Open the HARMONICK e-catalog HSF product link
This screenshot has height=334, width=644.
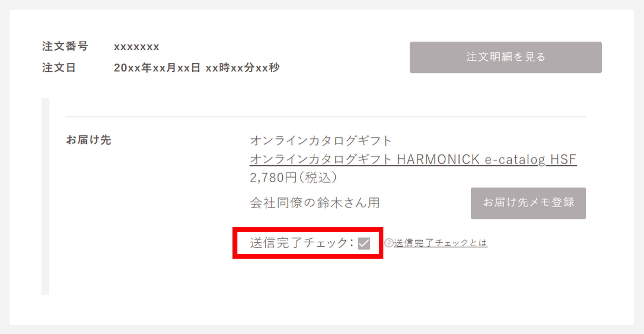point(413,159)
